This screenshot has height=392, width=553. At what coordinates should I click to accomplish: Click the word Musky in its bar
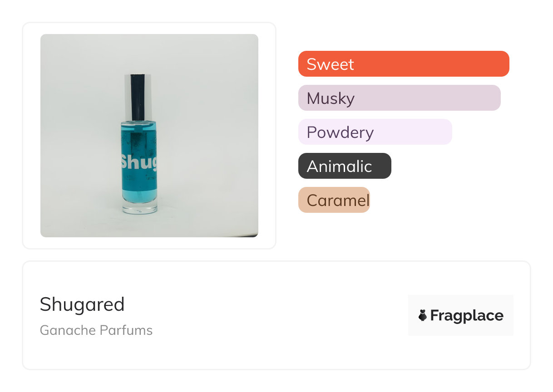point(331,98)
